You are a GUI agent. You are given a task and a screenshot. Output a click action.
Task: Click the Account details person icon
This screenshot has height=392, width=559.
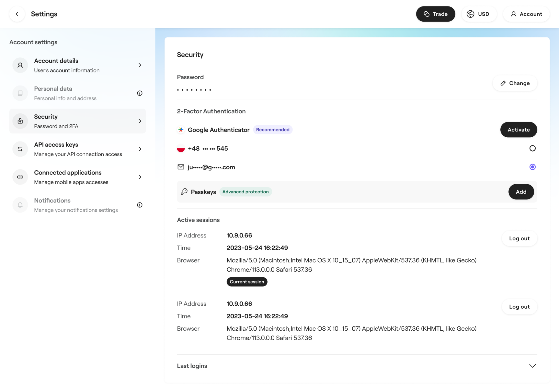pos(20,65)
